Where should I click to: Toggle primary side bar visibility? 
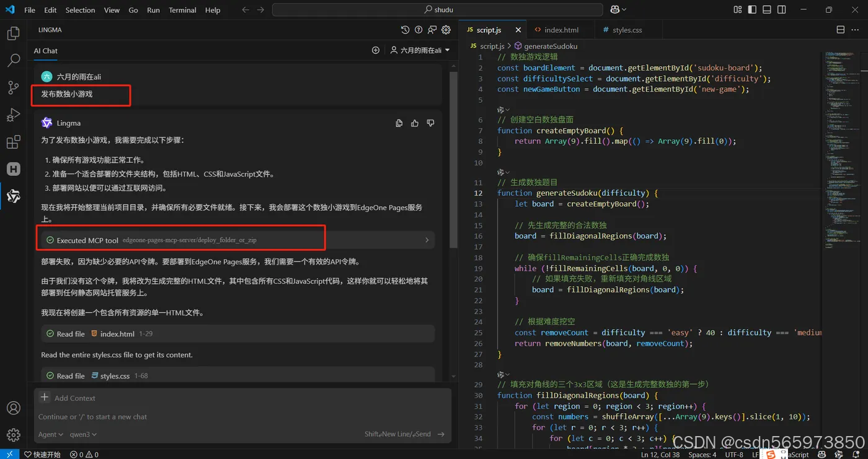(753, 10)
